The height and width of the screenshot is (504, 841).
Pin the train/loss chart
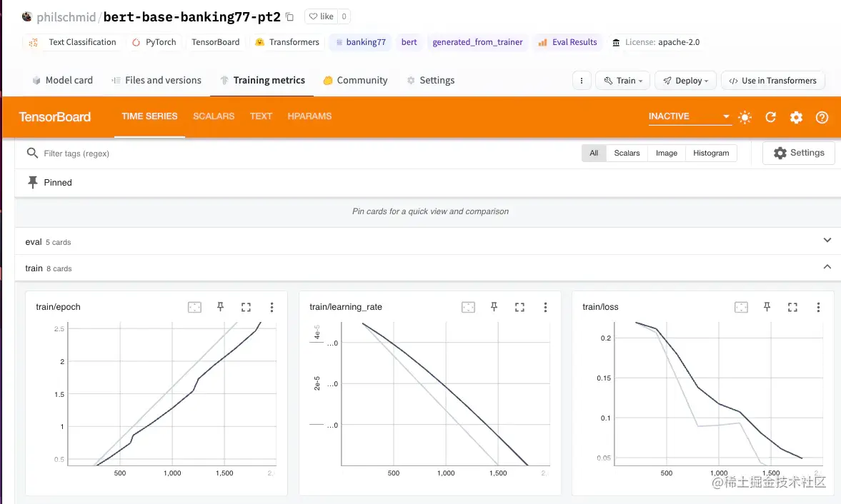click(x=767, y=307)
